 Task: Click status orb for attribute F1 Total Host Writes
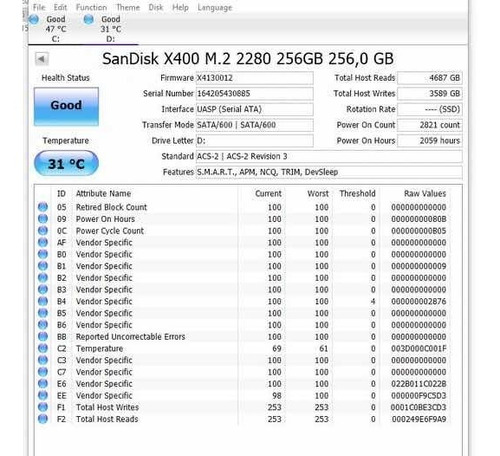(43, 407)
